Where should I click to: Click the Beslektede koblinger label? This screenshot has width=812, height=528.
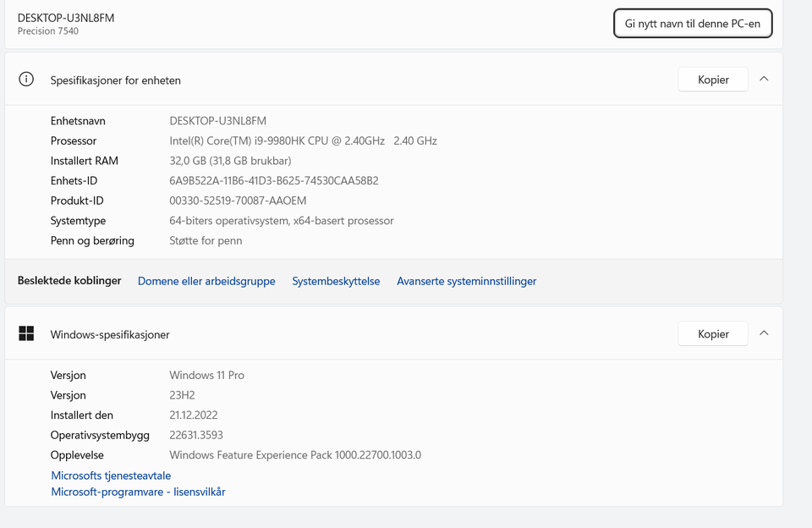pyautogui.click(x=69, y=280)
